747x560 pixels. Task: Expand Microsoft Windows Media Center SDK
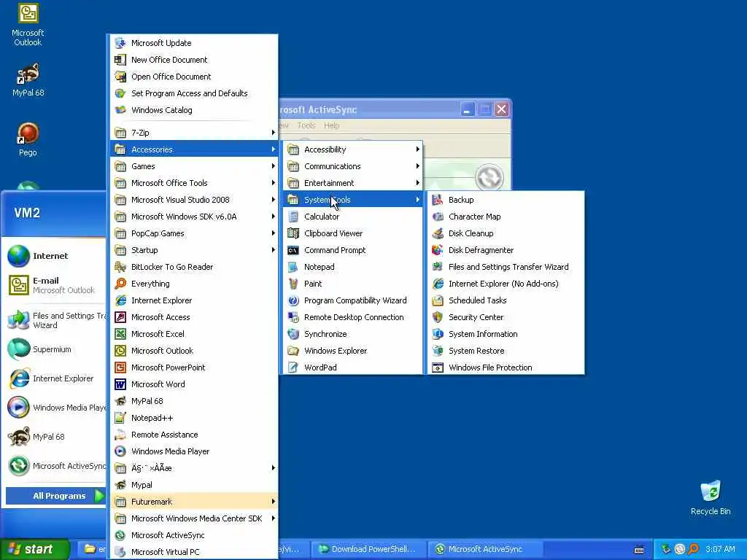coord(194,518)
